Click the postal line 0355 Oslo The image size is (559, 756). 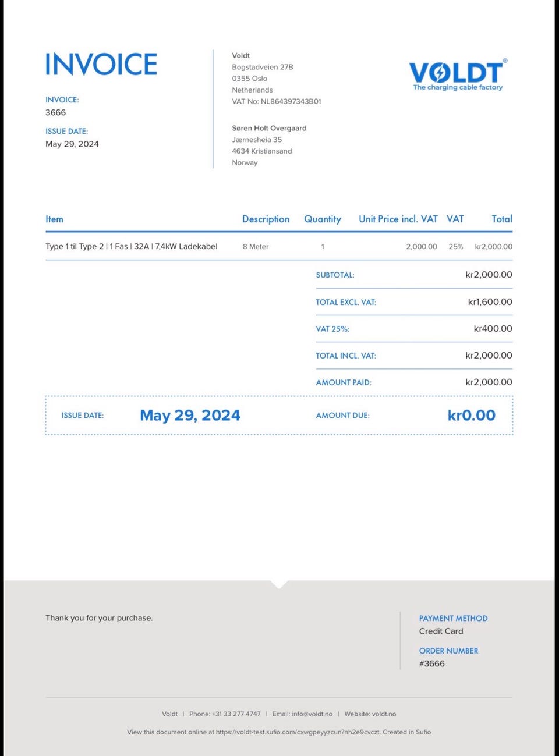pos(250,79)
